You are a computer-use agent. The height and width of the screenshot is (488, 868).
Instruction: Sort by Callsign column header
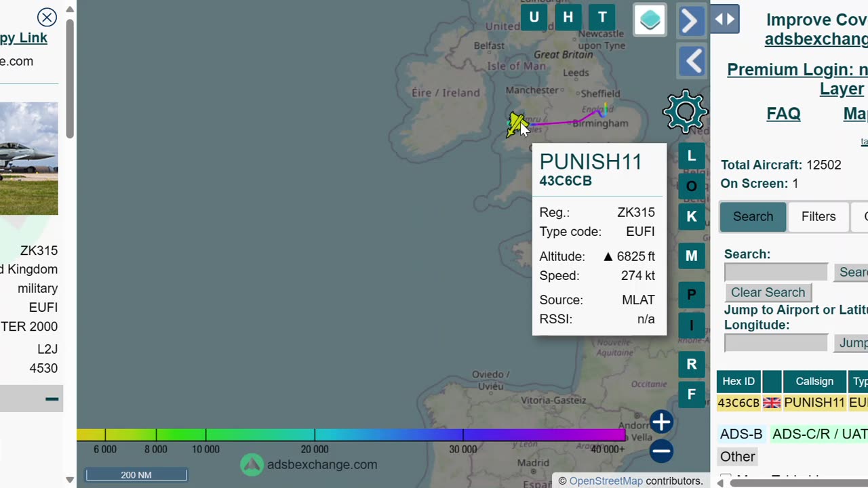[x=814, y=382]
